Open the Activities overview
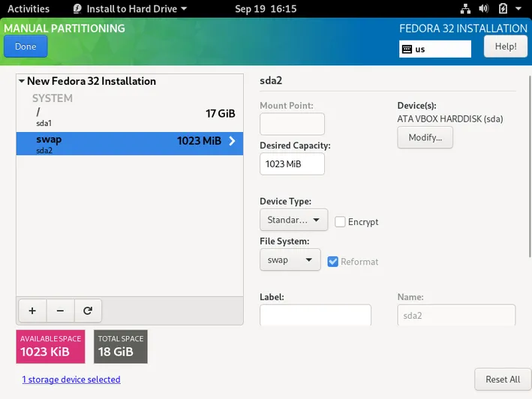 point(29,8)
